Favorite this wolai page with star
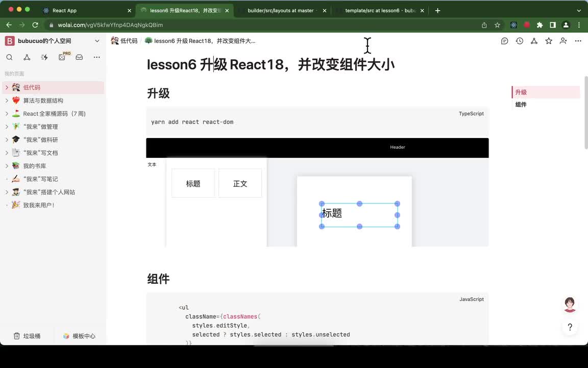The width and height of the screenshot is (588, 368). tap(549, 41)
